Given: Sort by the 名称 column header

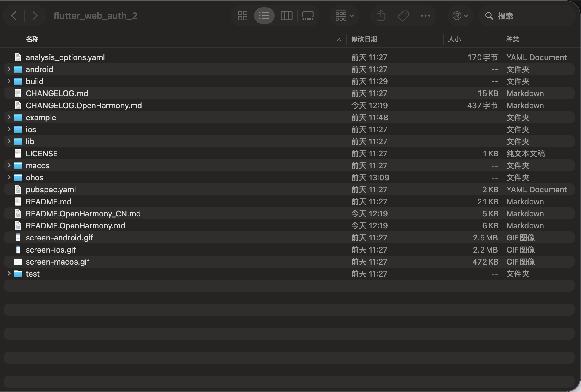Looking at the screenshot, I should tap(32, 39).
